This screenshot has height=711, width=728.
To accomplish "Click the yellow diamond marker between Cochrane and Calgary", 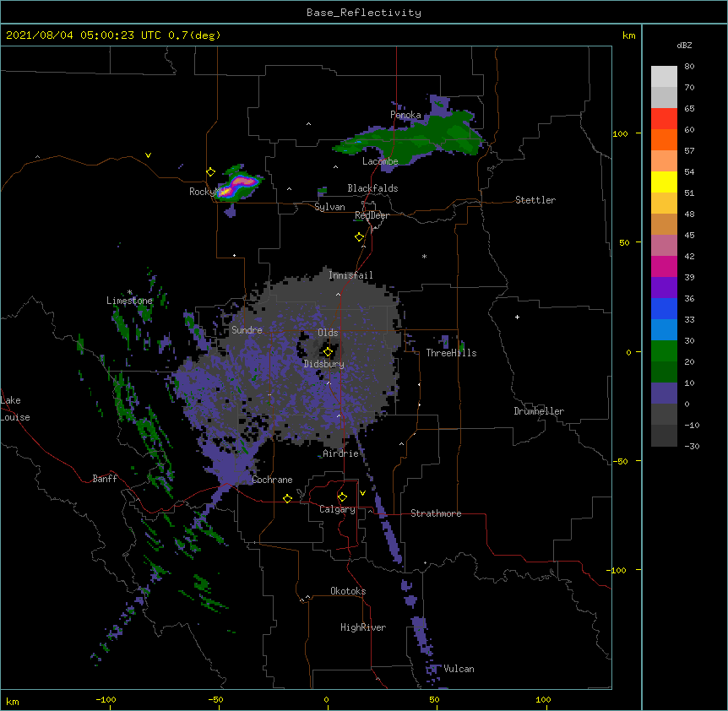I will (x=287, y=498).
